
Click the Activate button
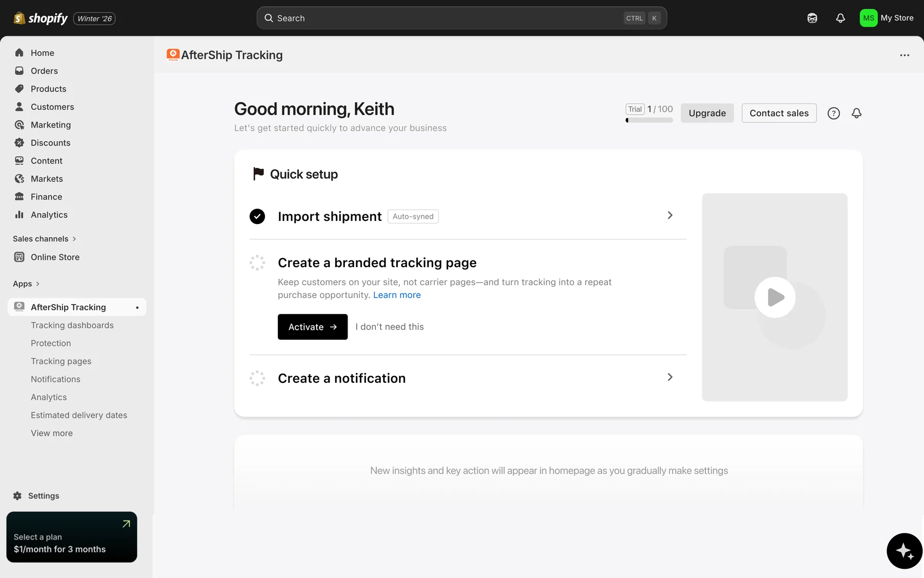click(x=313, y=327)
